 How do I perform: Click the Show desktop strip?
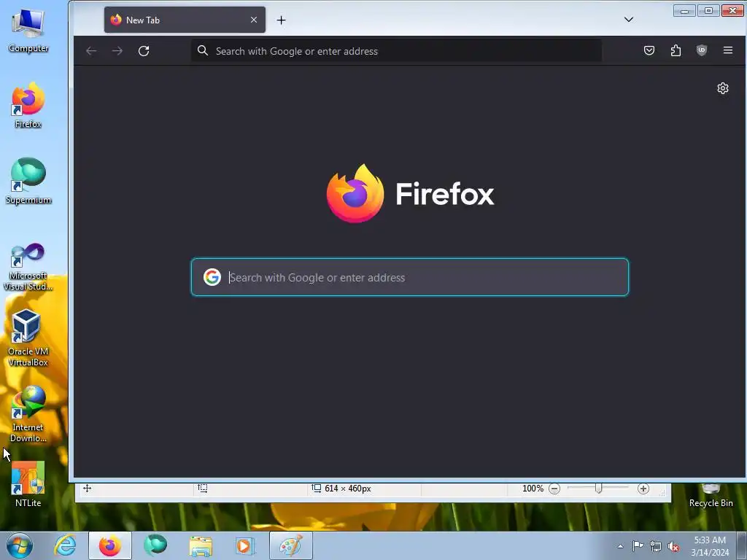tap(742, 546)
